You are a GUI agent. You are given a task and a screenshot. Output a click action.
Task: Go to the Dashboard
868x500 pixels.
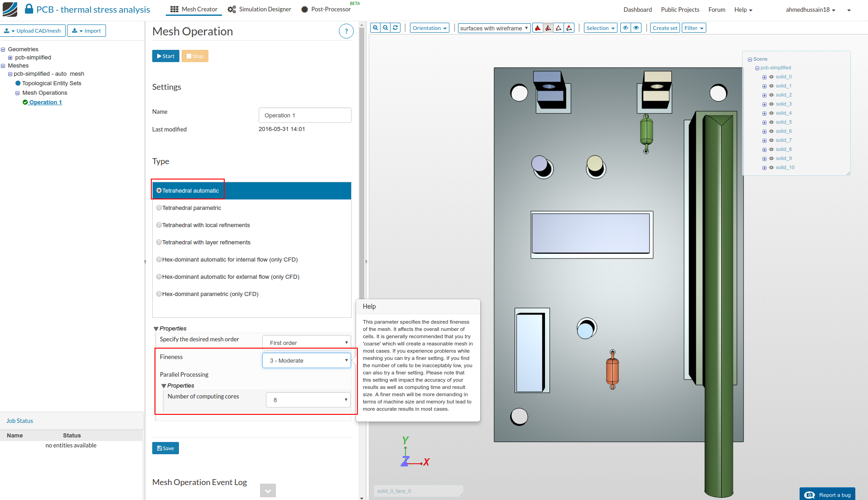[x=637, y=10]
